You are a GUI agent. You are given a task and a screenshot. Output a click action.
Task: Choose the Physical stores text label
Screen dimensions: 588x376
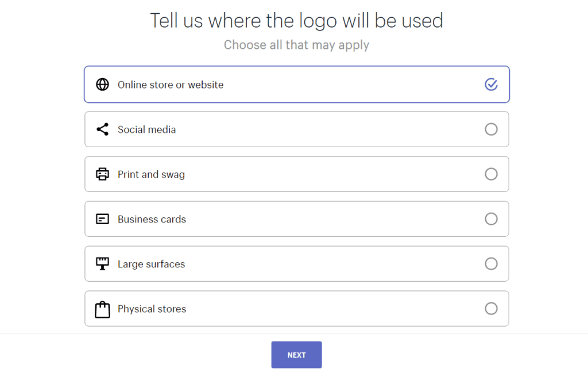[x=152, y=309]
